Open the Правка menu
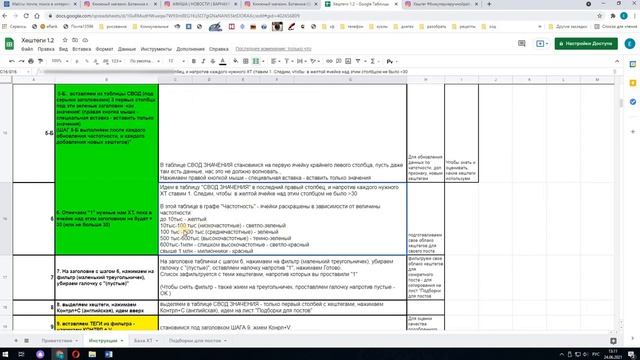 pyautogui.click(x=46, y=49)
